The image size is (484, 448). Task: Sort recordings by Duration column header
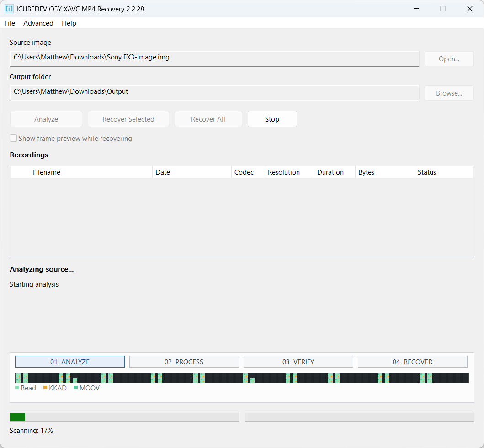coord(335,172)
